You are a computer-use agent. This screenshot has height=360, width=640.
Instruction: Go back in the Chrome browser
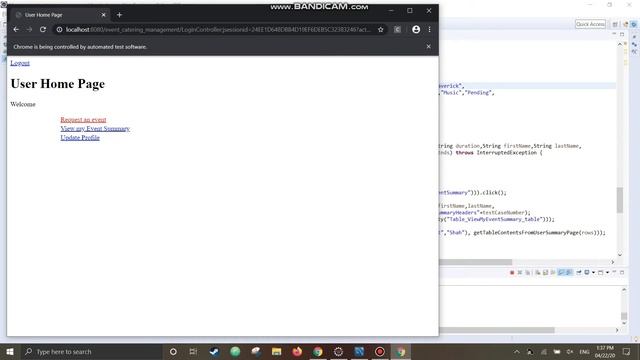[16, 29]
